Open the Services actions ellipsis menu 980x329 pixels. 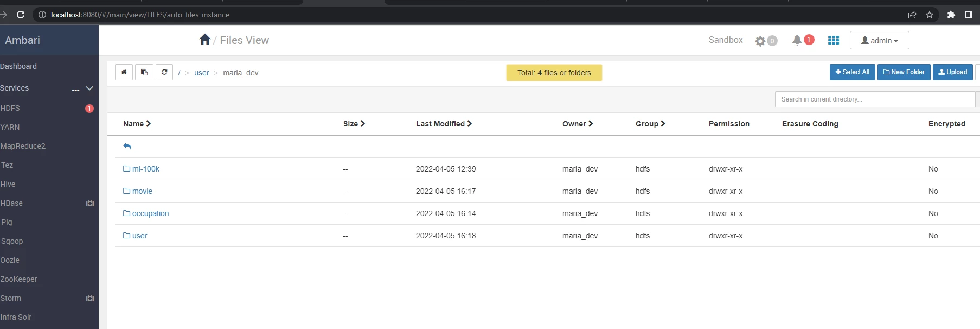75,90
